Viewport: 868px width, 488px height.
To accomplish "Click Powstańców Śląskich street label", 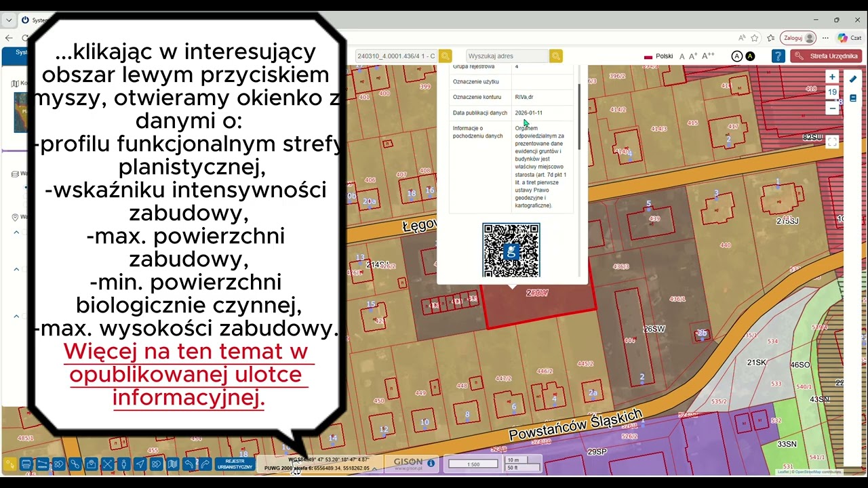I will pyautogui.click(x=575, y=426).
